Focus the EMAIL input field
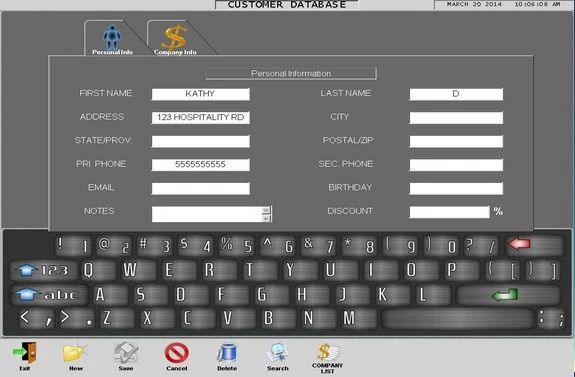The image size is (575, 377). coord(201,188)
